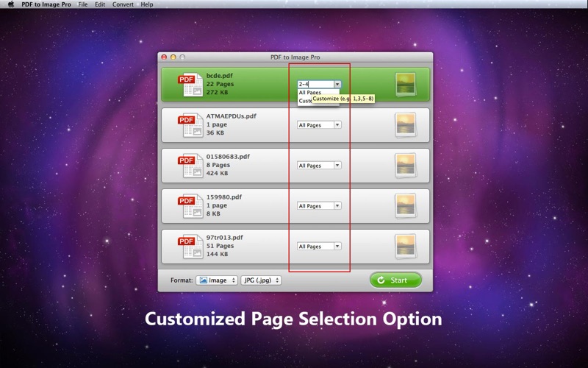Viewport: 588px width, 368px height.
Task: Open the image preview icon for bcde.pdf
Action: click(405, 85)
